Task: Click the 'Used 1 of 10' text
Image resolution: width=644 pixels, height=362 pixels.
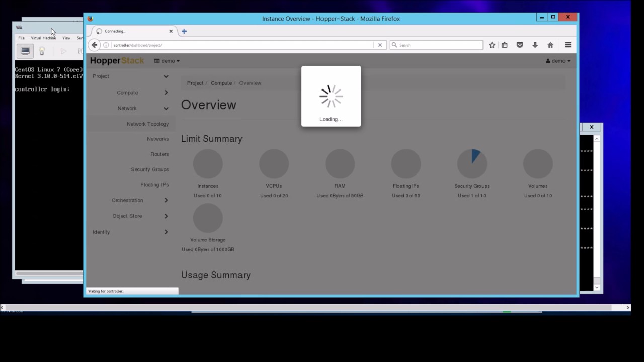Action: click(472, 196)
